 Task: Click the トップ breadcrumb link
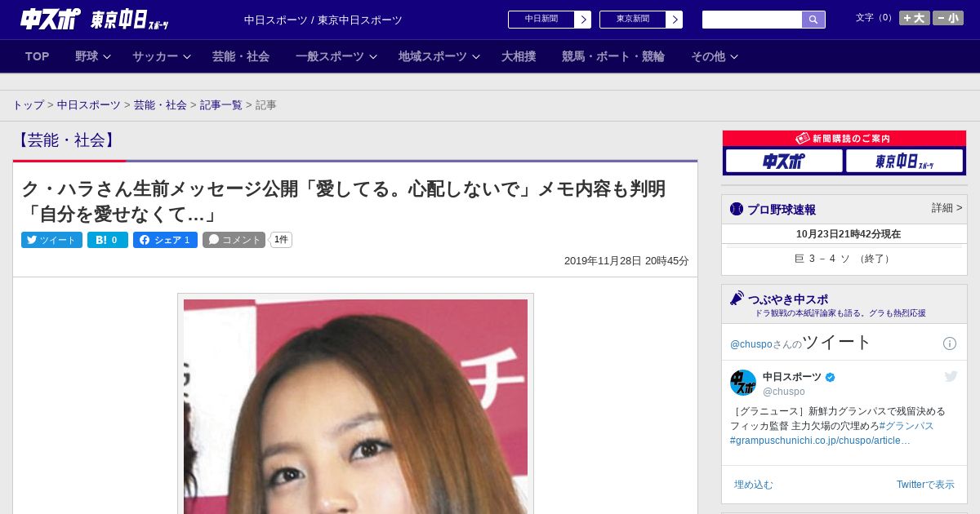pos(29,105)
